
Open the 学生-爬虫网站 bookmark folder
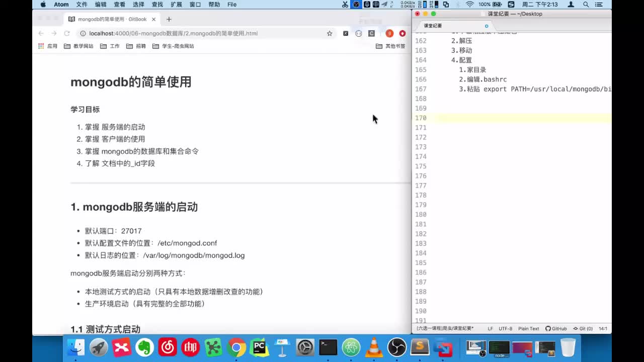pyautogui.click(x=174, y=46)
